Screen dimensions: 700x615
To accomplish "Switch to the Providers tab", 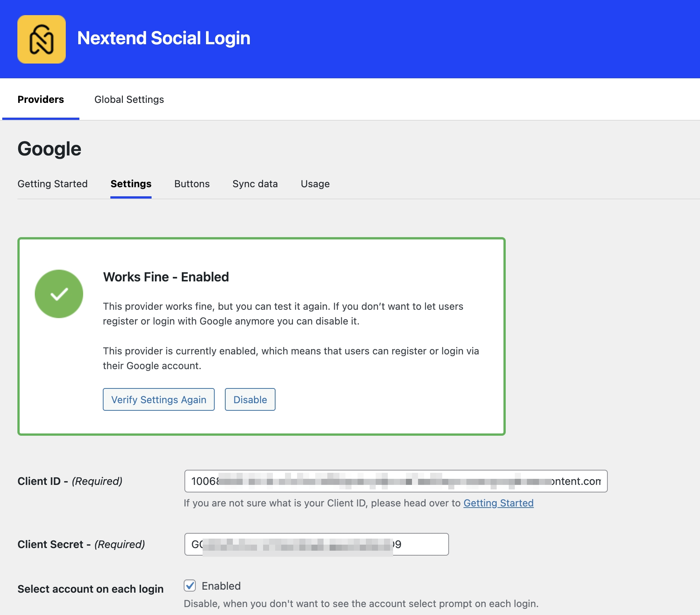I will (41, 99).
